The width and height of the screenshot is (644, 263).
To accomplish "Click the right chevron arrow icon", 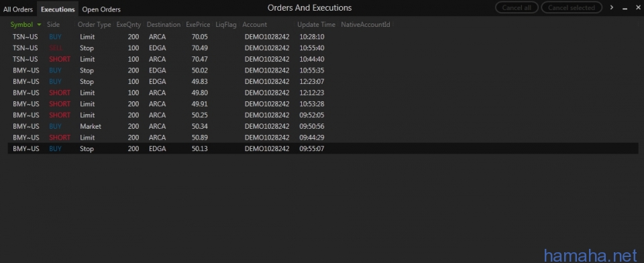I will coord(612,7).
